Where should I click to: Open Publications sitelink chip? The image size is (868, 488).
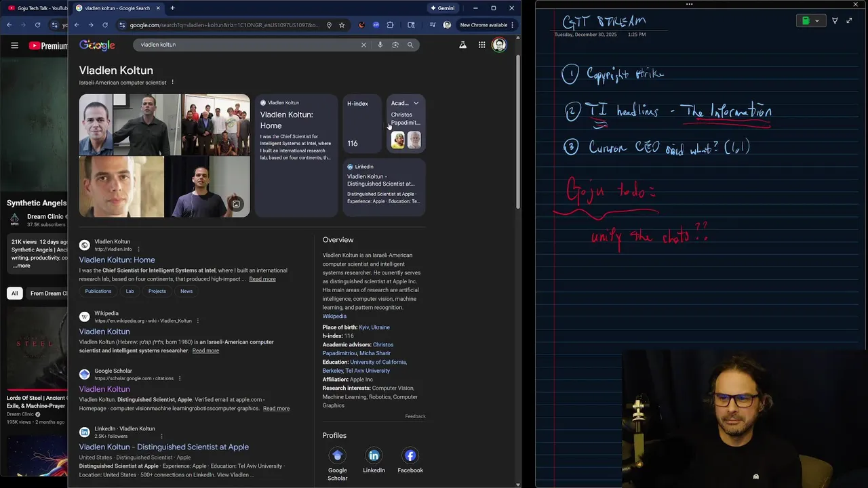tap(98, 291)
